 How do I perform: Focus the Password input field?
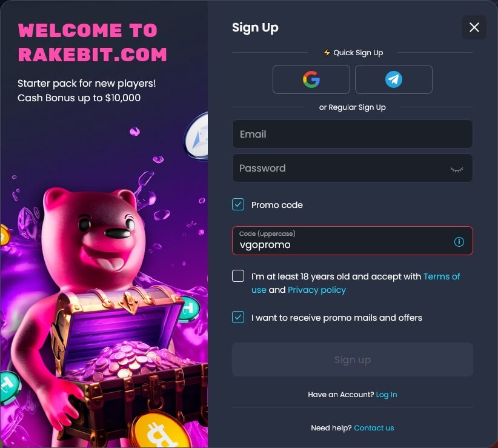352,168
